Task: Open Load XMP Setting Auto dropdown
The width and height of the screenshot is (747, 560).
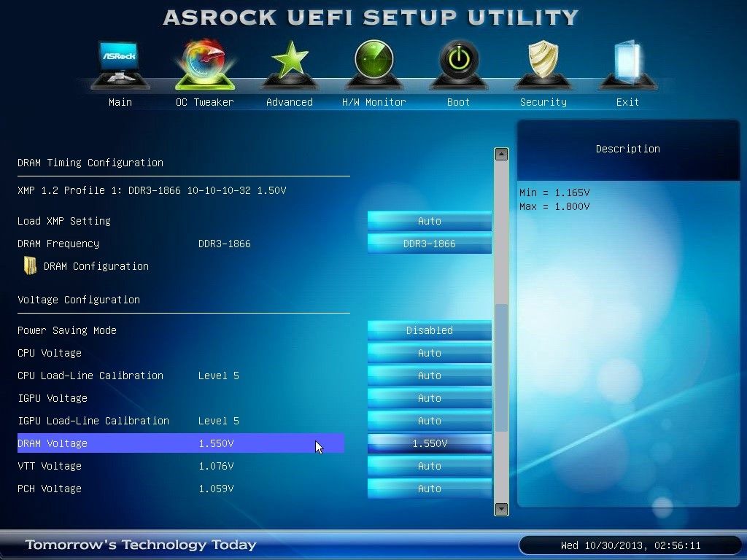Action: [x=429, y=221]
